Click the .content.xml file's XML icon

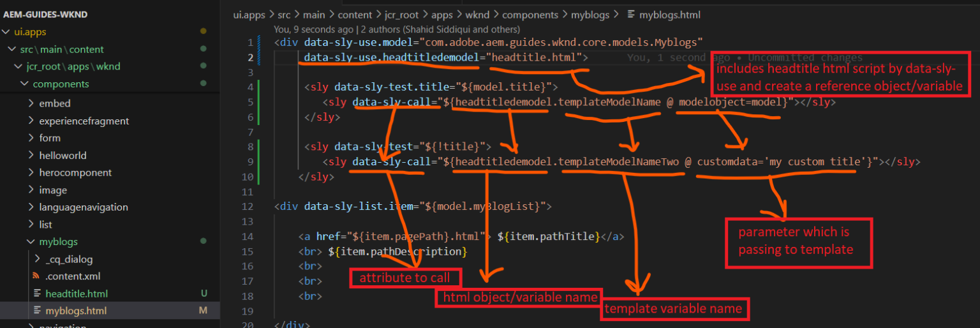click(36, 276)
